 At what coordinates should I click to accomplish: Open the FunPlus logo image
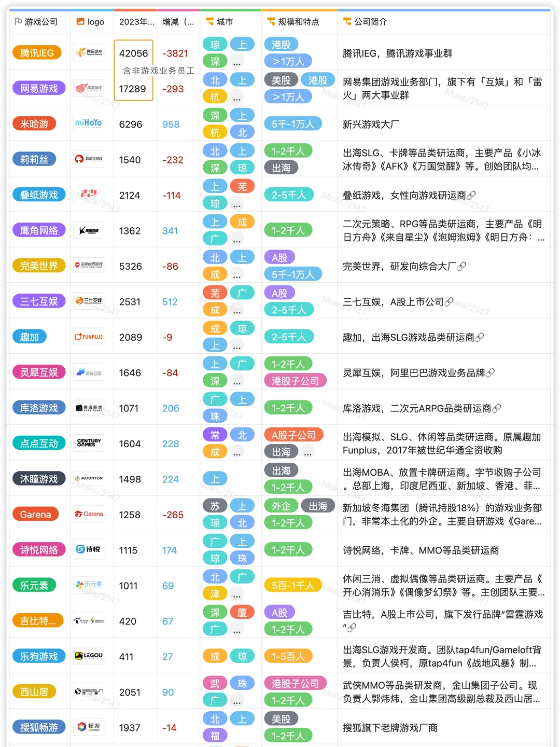pyautogui.click(x=89, y=337)
